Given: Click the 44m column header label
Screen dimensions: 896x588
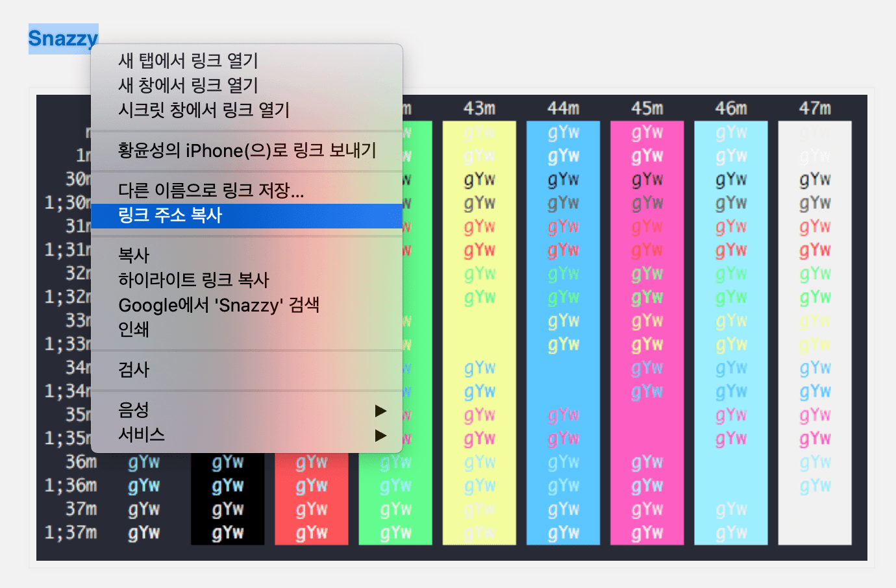Looking at the screenshot, I should tap(563, 108).
